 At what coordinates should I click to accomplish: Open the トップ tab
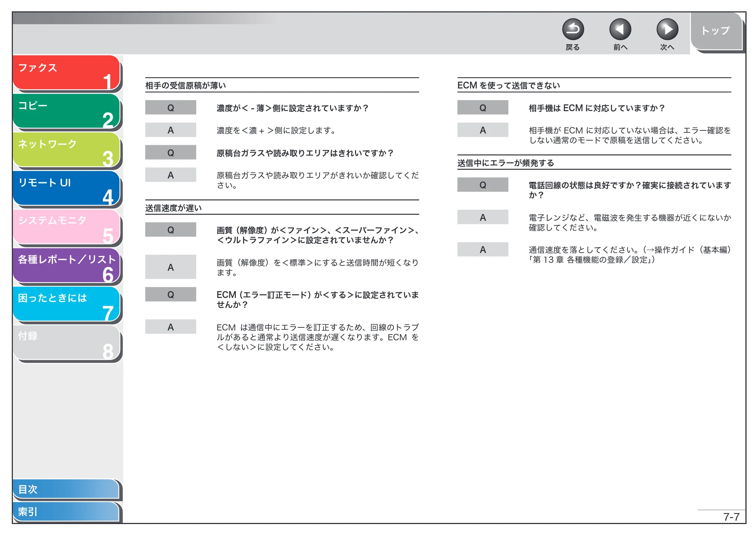[716, 31]
